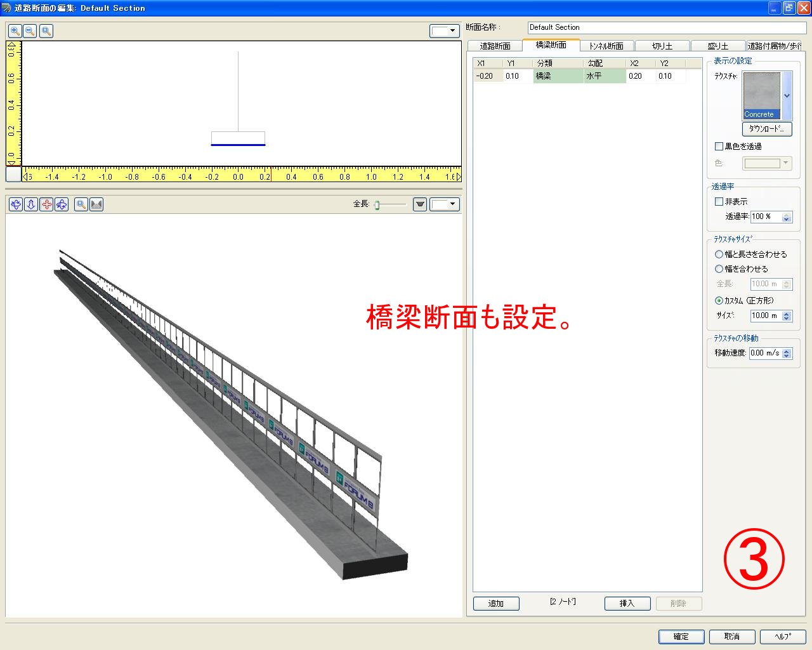The width and height of the screenshot is (812, 650).
Task: Switch to the 道路断面 tab
Action: pos(495,46)
